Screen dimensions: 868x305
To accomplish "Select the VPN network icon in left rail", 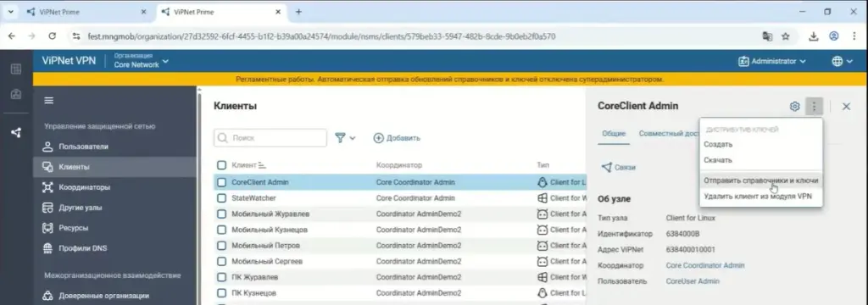I will (x=16, y=133).
